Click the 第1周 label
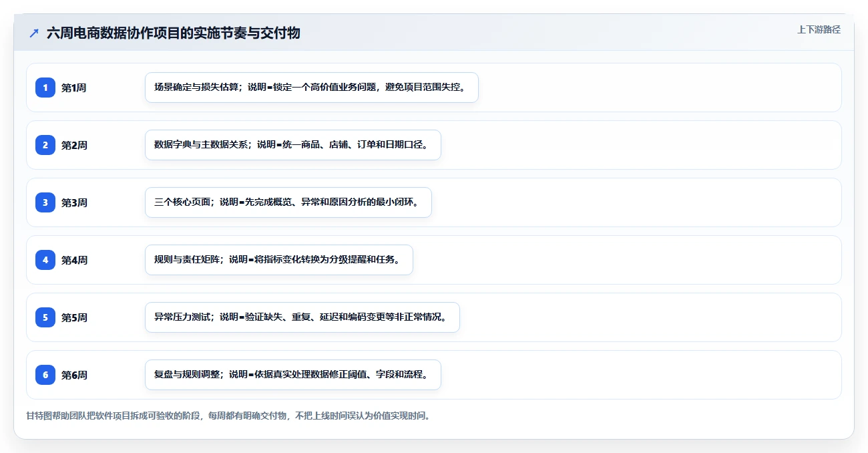868x453 pixels. [x=74, y=88]
